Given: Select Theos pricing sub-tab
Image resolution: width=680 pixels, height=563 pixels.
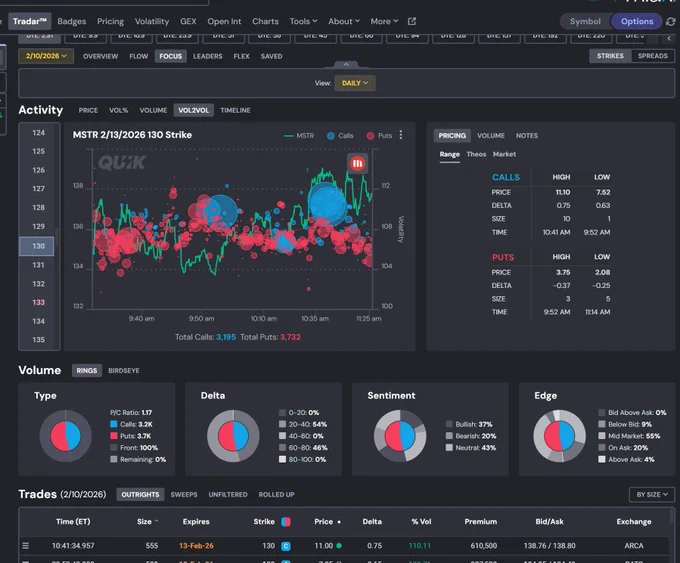Looking at the screenshot, I should [x=476, y=154].
